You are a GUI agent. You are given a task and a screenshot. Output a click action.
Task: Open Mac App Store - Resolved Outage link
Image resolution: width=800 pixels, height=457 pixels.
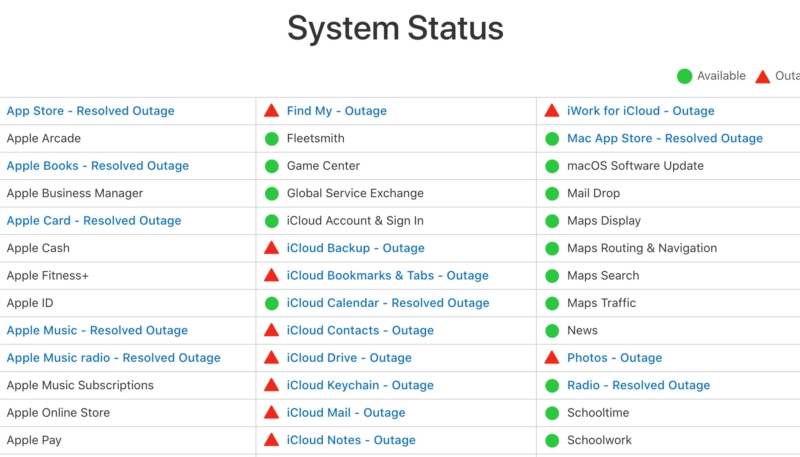click(x=664, y=138)
